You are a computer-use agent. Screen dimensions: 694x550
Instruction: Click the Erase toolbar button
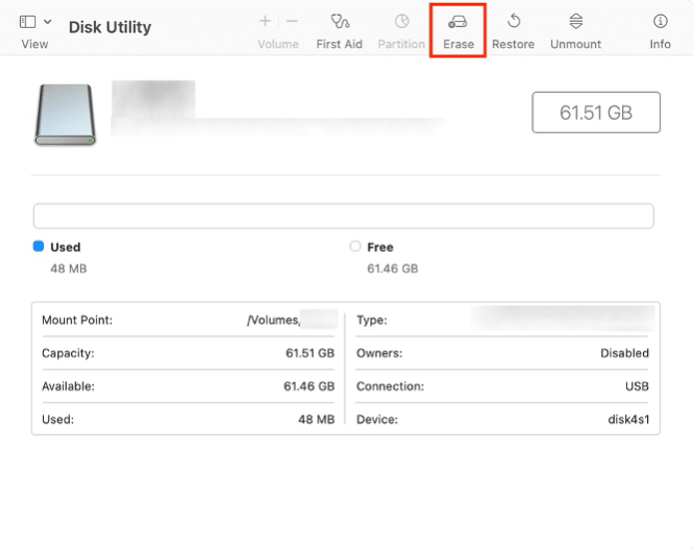tap(458, 32)
